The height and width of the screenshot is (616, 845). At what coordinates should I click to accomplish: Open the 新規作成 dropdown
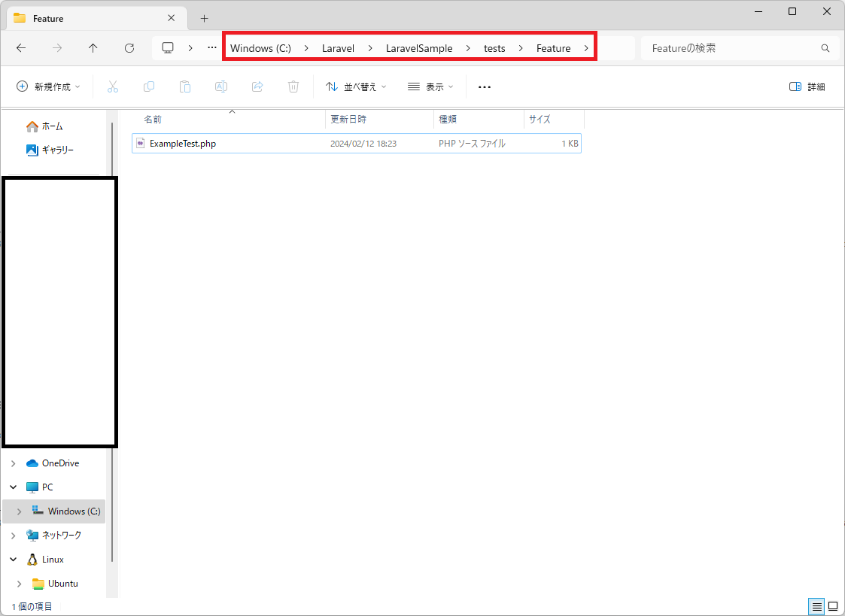pyautogui.click(x=48, y=86)
